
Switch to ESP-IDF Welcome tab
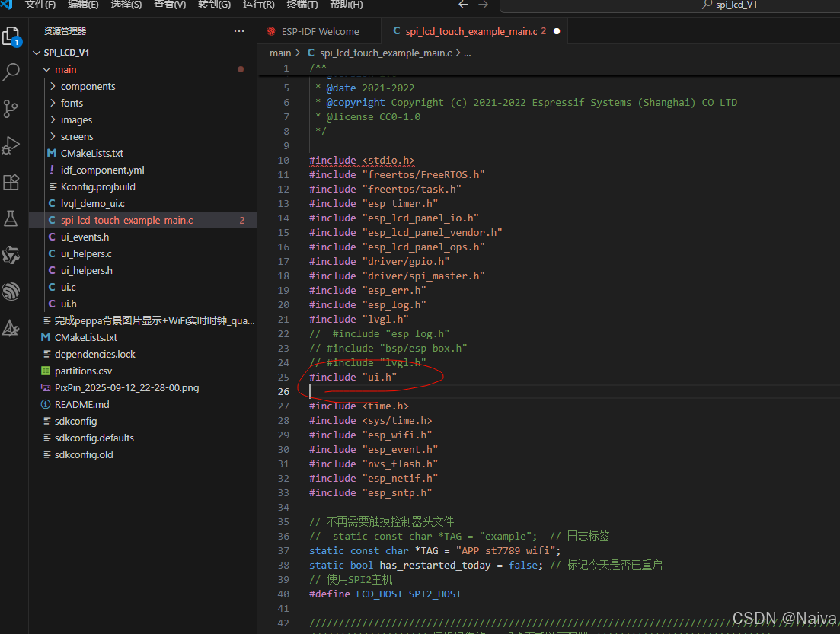[x=320, y=32]
